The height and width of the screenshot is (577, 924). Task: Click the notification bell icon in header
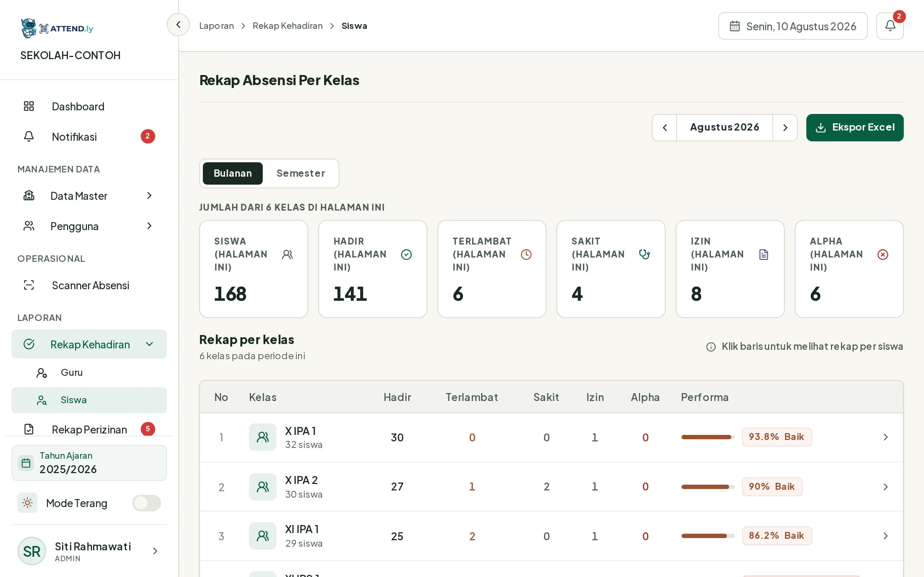[890, 26]
